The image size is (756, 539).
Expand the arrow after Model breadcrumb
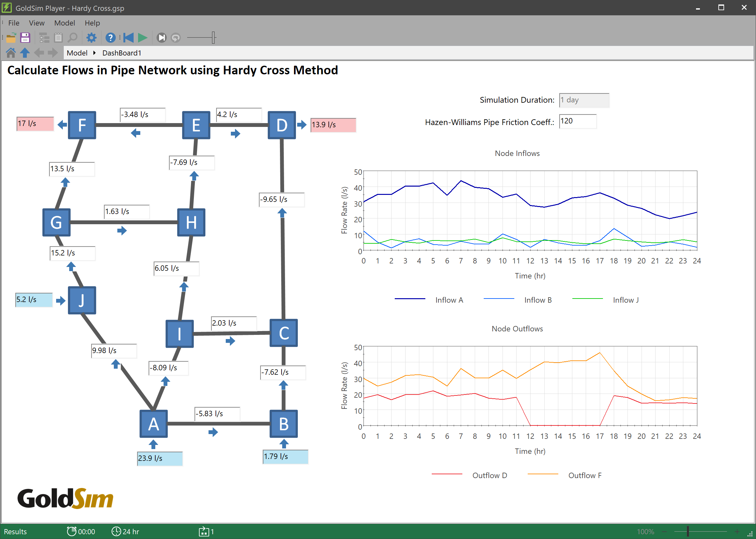[95, 53]
